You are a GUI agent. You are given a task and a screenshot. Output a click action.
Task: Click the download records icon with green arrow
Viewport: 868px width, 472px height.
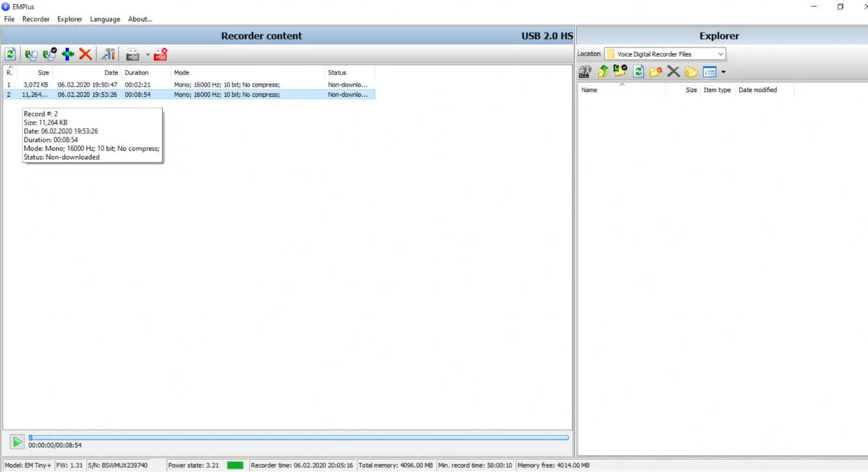[x=31, y=54]
